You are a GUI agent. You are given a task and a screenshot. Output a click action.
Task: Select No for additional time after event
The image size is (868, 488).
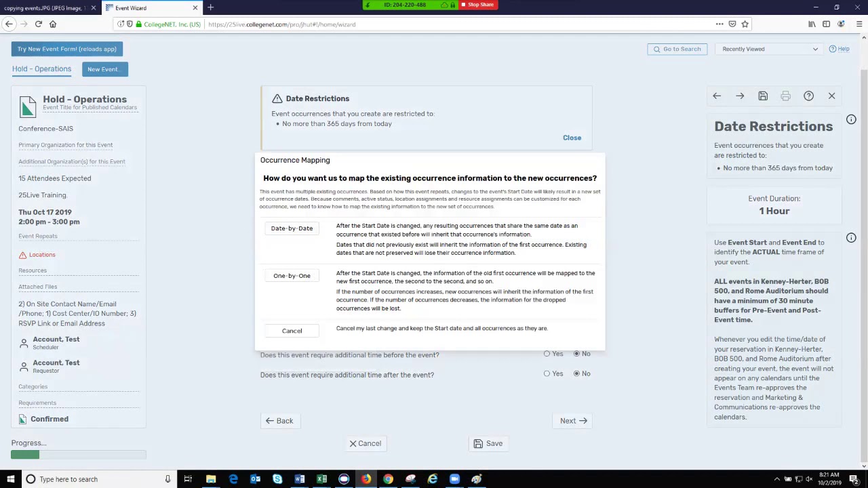tap(576, 373)
